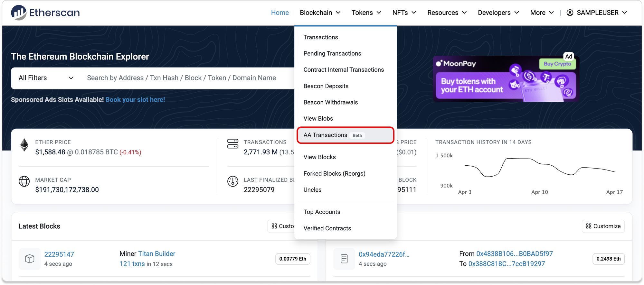Click the user profile icon beside SAMPLEUSER
The image size is (644, 285).
(x=570, y=13)
